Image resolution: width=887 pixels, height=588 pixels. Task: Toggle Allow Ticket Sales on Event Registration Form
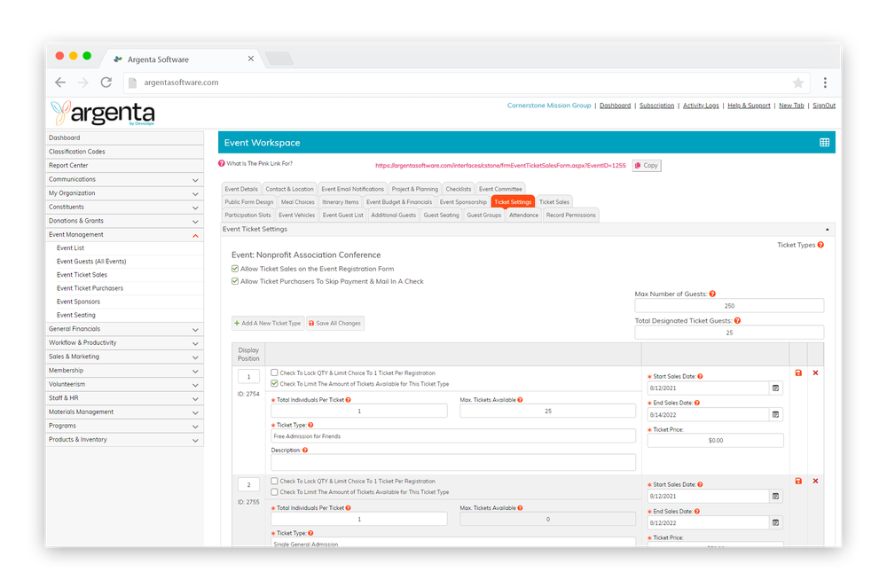(x=235, y=269)
